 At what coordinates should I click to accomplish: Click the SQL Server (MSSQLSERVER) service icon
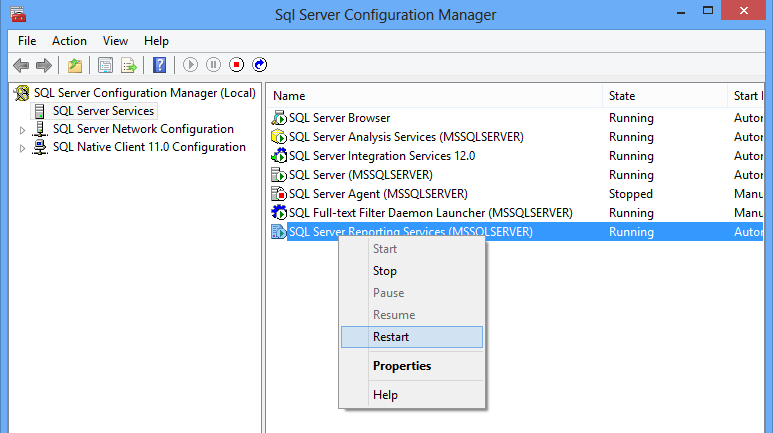click(279, 175)
